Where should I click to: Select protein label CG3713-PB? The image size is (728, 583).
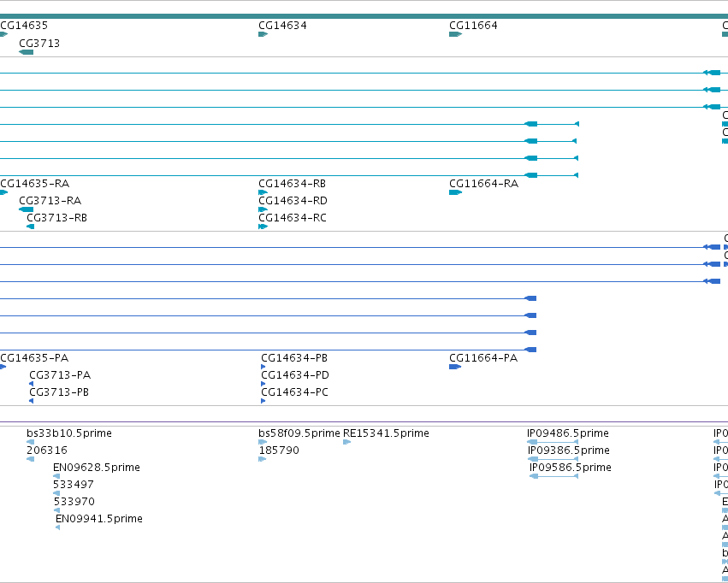tap(59, 392)
